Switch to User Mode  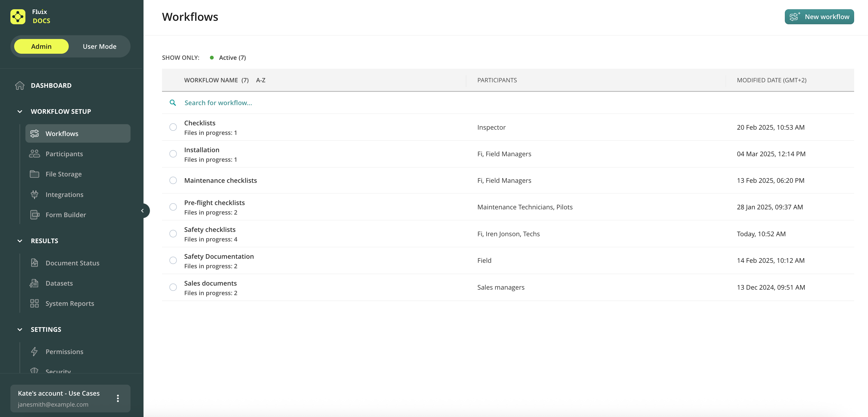point(99,46)
